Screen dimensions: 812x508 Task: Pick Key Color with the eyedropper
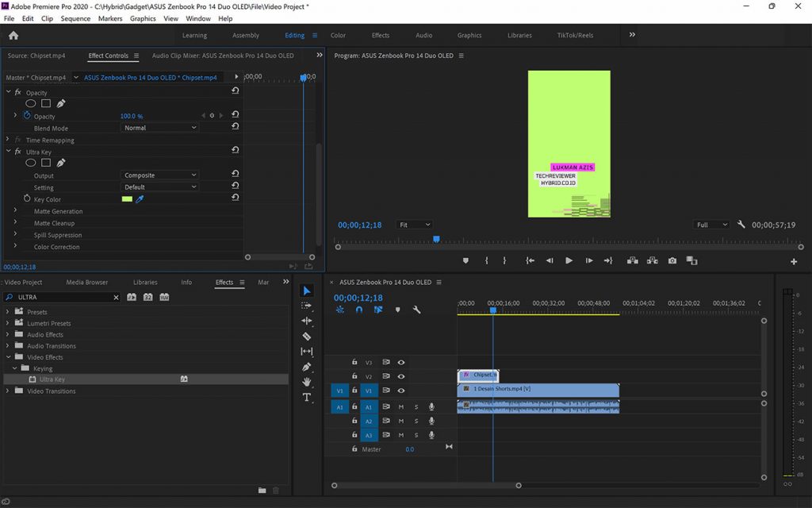click(x=140, y=199)
